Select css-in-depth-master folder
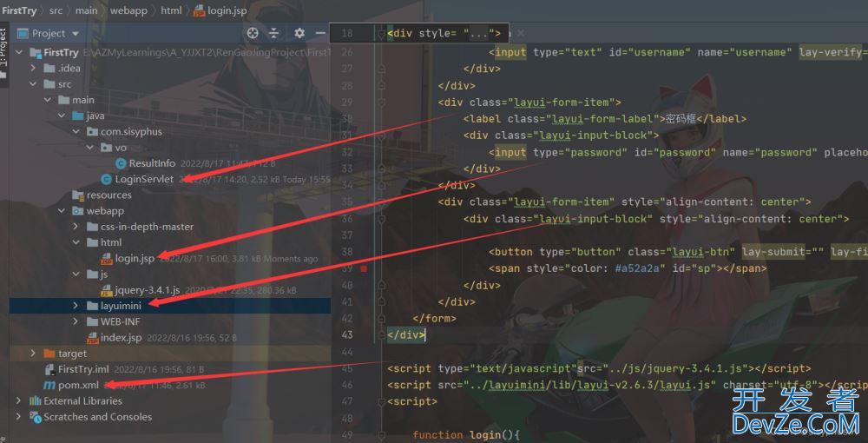 tap(147, 227)
